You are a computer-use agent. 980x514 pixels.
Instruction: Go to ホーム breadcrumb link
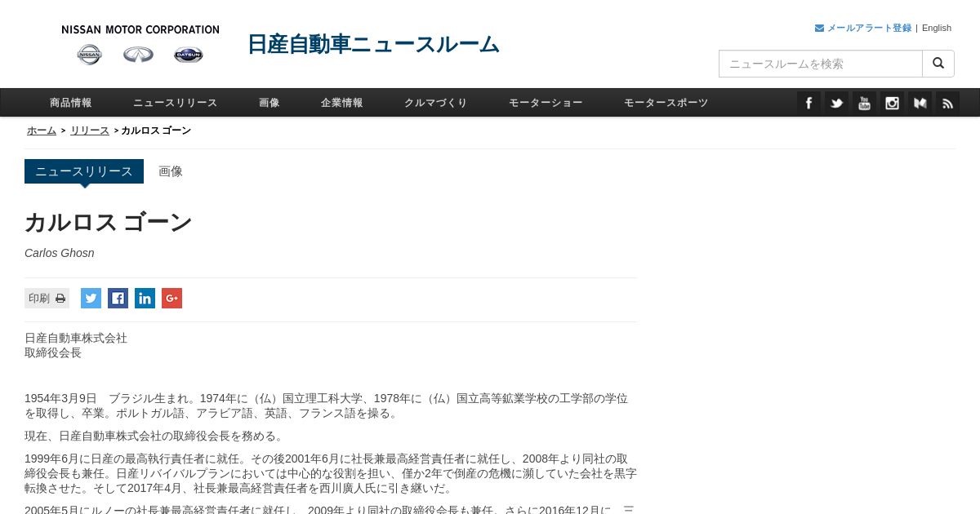42,131
